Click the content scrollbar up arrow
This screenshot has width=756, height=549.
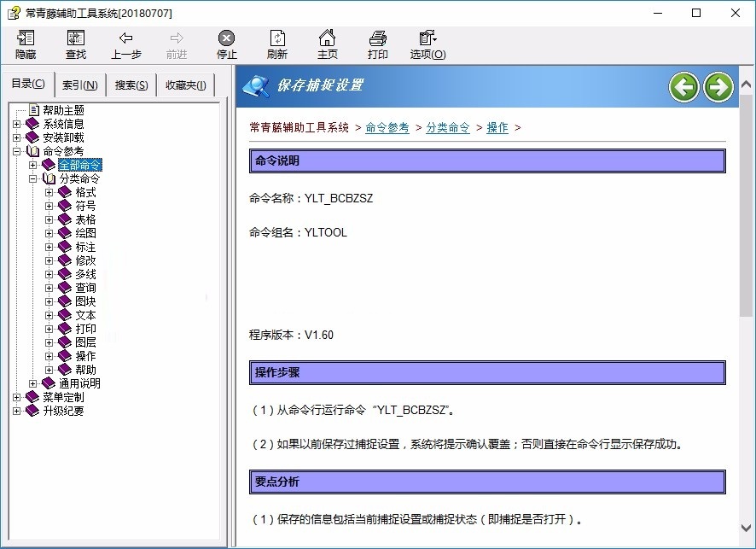click(746, 84)
